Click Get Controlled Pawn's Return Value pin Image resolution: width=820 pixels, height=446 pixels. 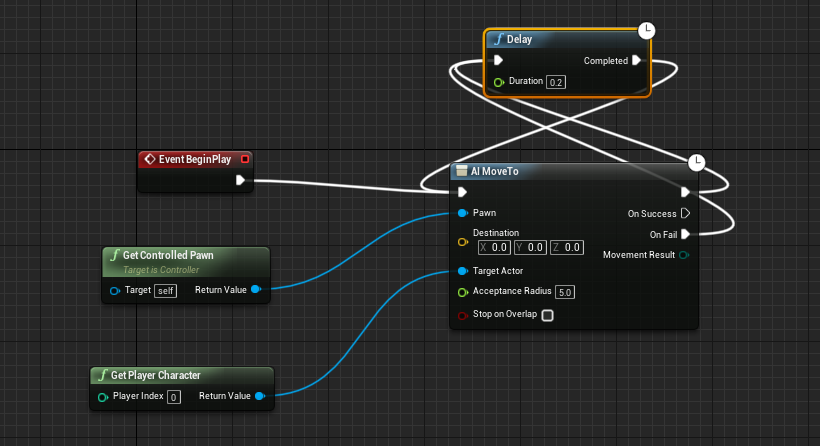(256, 289)
